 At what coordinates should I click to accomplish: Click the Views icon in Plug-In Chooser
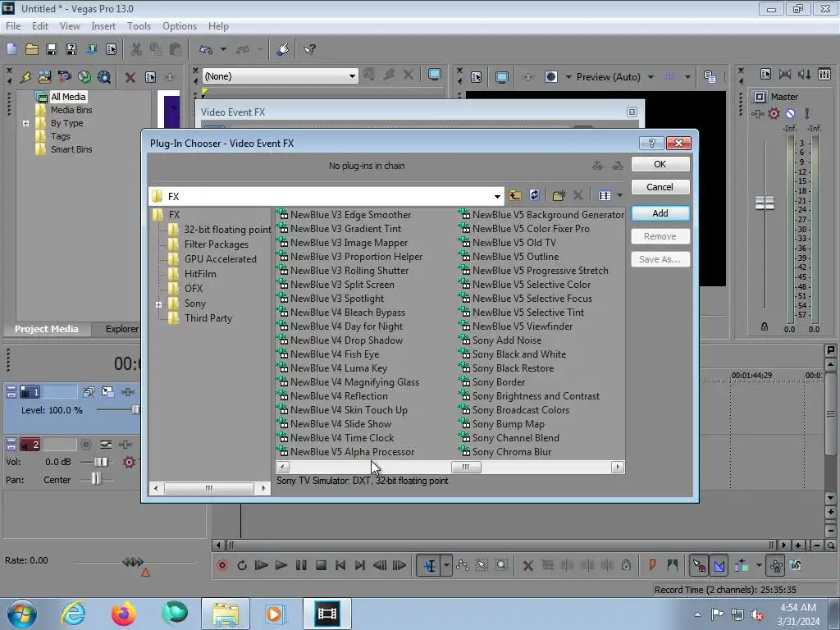[605, 195]
